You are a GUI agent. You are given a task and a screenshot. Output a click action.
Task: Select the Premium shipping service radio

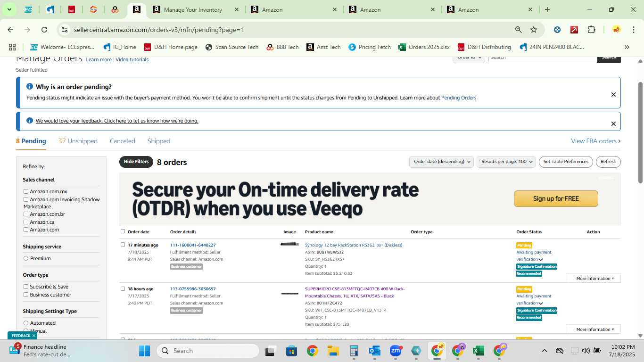26,258
